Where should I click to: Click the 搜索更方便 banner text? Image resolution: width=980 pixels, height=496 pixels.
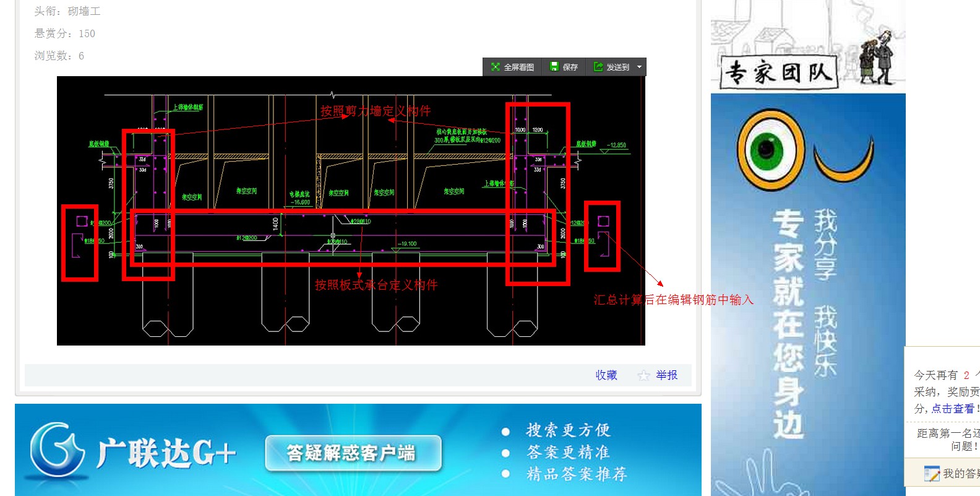pyautogui.click(x=568, y=430)
